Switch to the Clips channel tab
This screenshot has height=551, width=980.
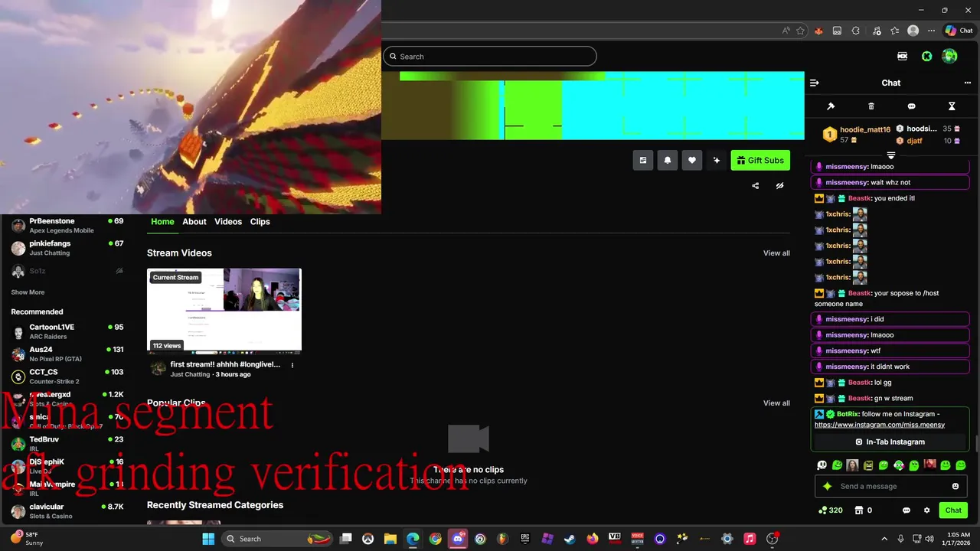click(x=260, y=221)
